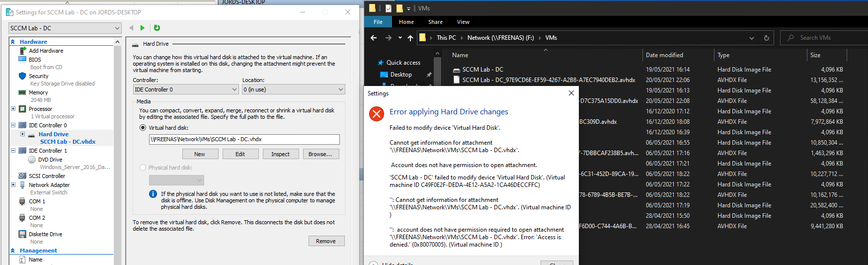Click the virtual hard disk path field
The height and width of the screenshot is (265, 868).
click(x=244, y=139)
